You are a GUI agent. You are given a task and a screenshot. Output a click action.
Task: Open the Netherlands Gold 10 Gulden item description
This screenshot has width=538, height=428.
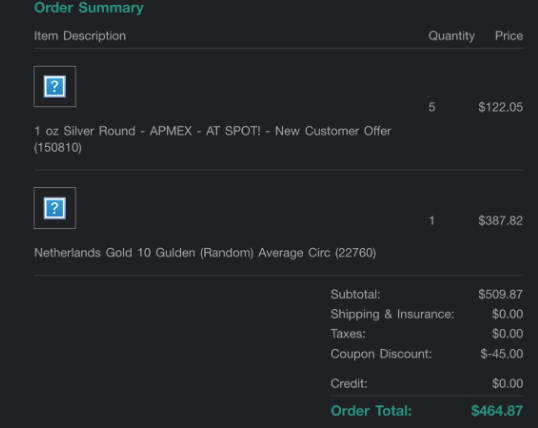205,253
